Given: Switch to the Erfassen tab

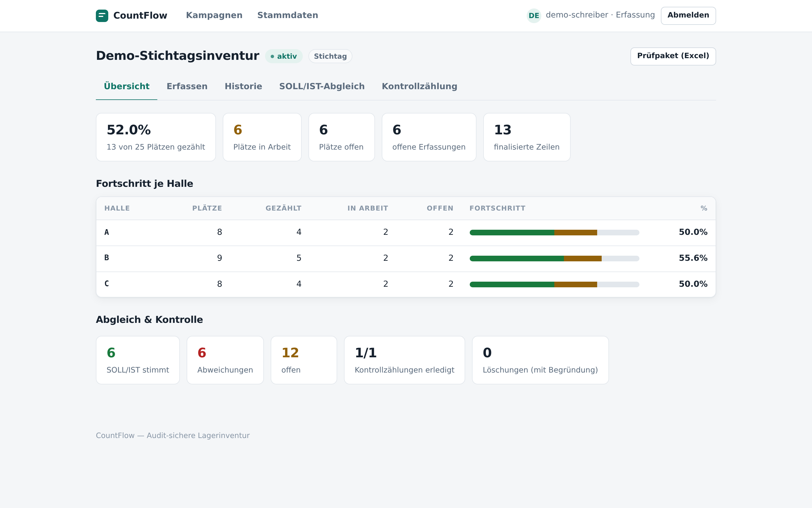Looking at the screenshot, I should click(187, 87).
